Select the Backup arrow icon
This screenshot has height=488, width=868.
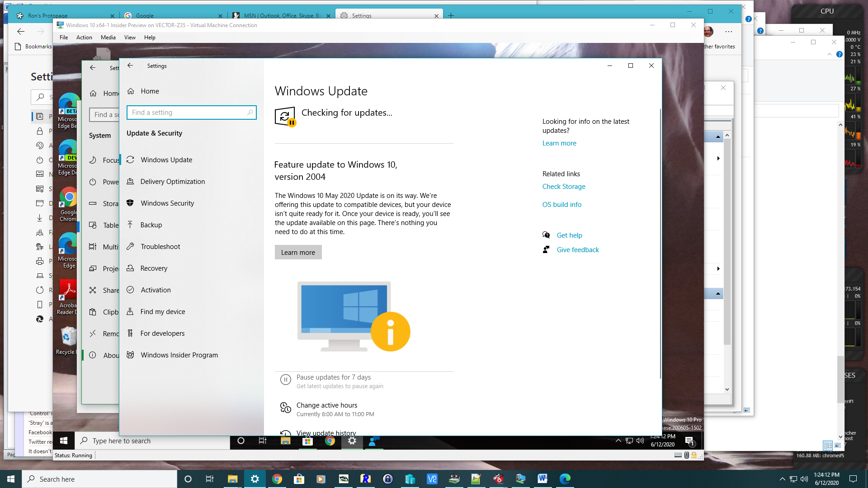click(x=130, y=225)
